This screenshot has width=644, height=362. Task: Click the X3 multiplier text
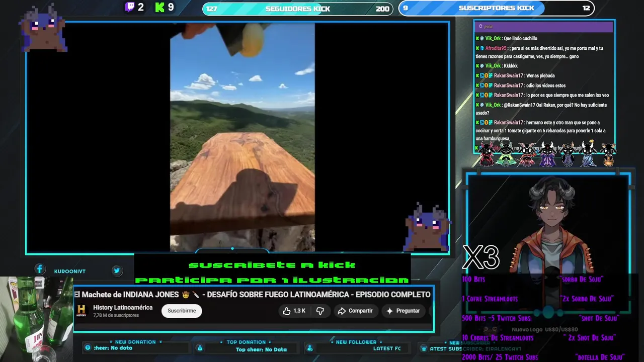tap(480, 257)
